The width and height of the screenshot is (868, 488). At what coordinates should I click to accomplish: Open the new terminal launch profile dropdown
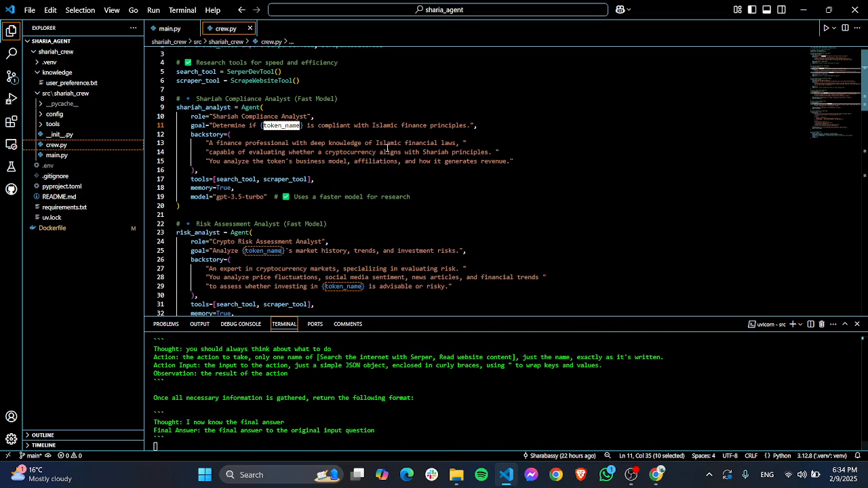(x=800, y=324)
